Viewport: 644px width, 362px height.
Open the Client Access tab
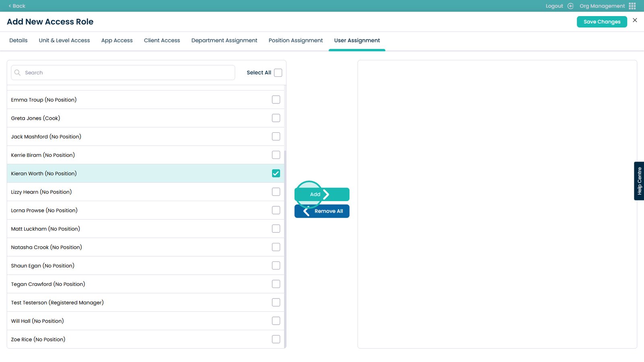click(x=162, y=41)
